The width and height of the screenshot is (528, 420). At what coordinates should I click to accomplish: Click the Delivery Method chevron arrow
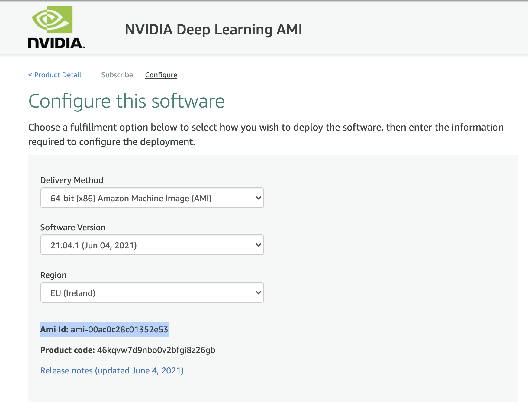[258, 198]
